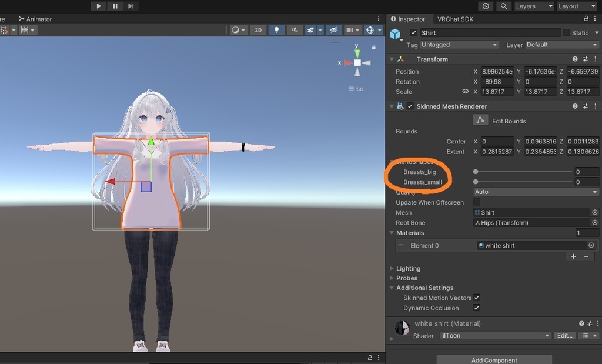Toggle the Shirt object active checkbox
602x364 pixels.
pyautogui.click(x=413, y=33)
